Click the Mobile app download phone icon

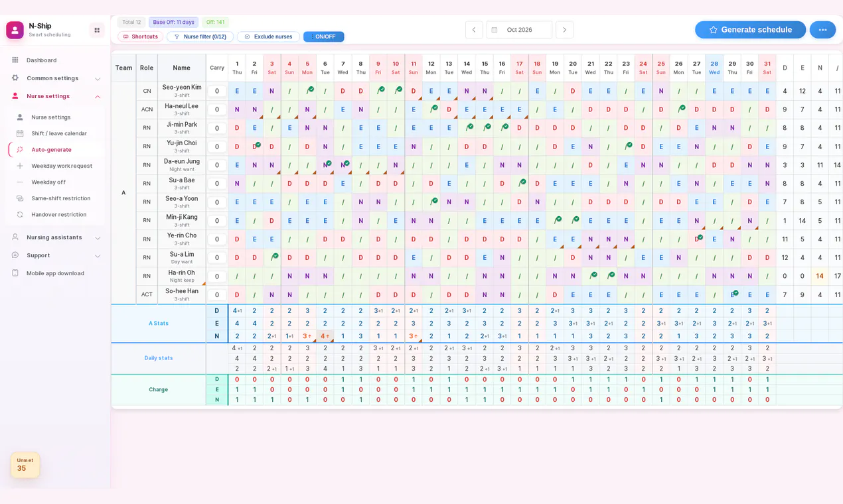coord(15,273)
